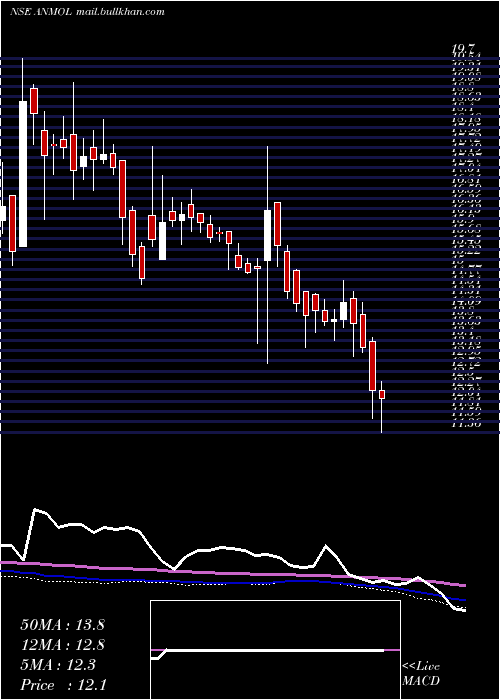Click the 19.7 top price axis value
The width and height of the screenshot is (500, 700).
[465, 49]
